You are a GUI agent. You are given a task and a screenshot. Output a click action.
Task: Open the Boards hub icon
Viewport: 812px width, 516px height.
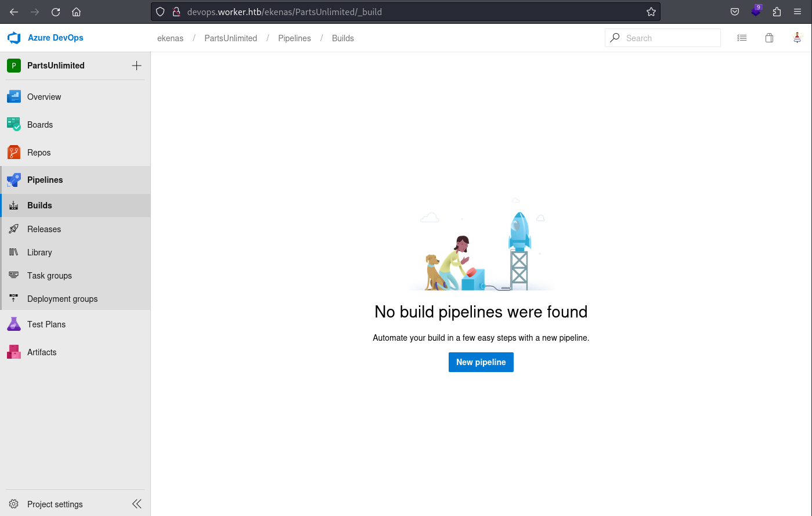click(14, 124)
